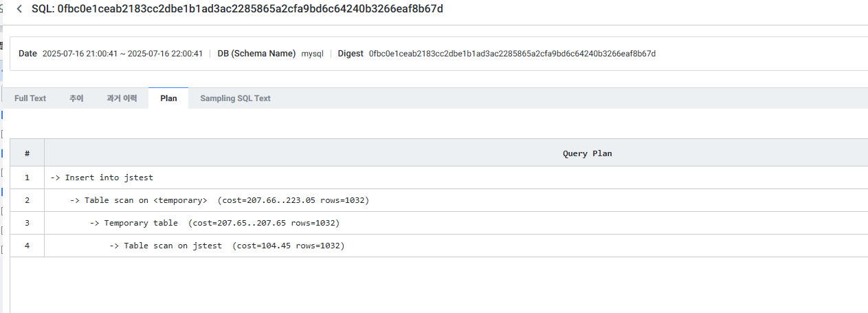Click row number 1 cell
This screenshot has width=868, height=313.
(27, 177)
